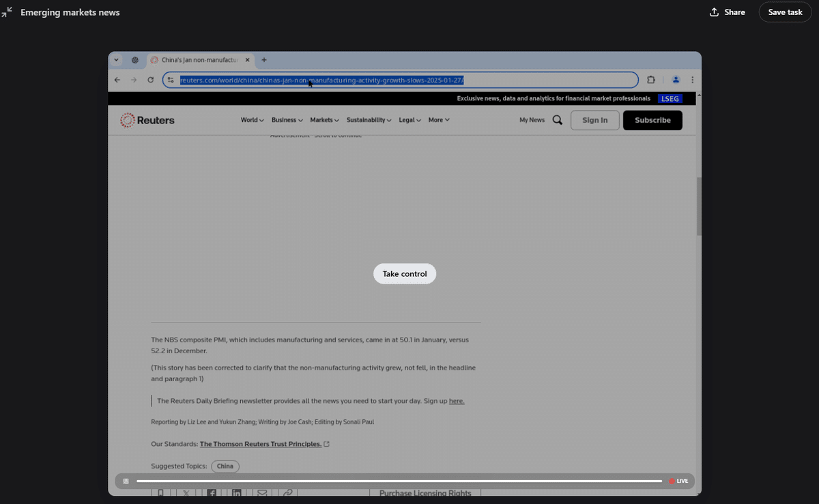
Task: Click the playback timeline progress bar
Action: (399, 481)
